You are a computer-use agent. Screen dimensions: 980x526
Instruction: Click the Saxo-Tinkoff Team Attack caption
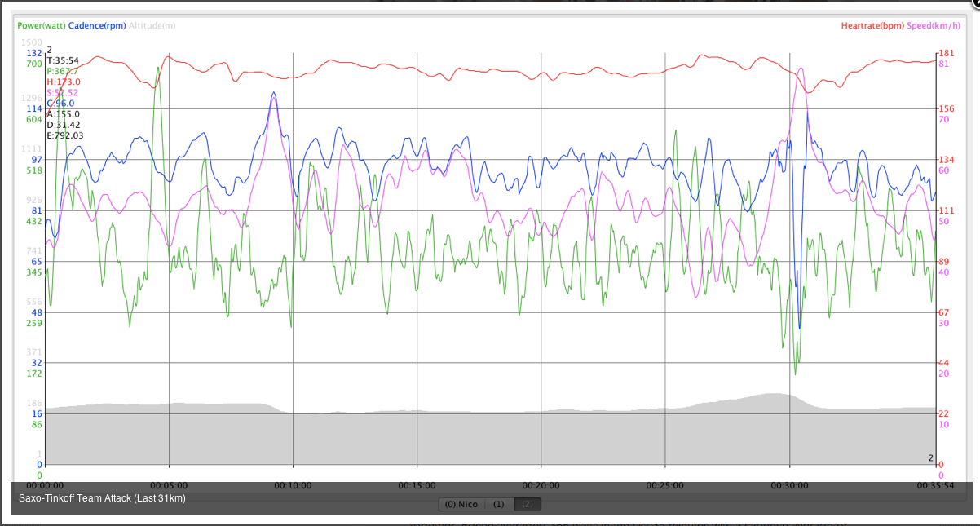[102, 497]
